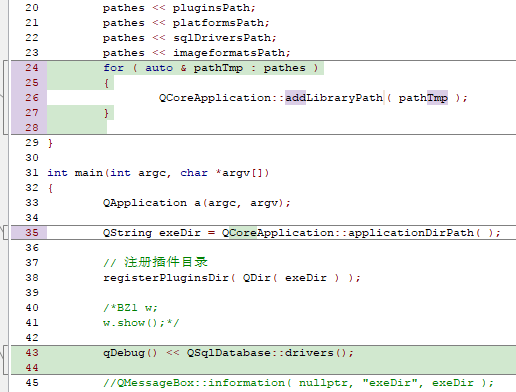Click 'QSqlDatabase' on line 43
This screenshot has width=516, height=392.
click(229, 353)
